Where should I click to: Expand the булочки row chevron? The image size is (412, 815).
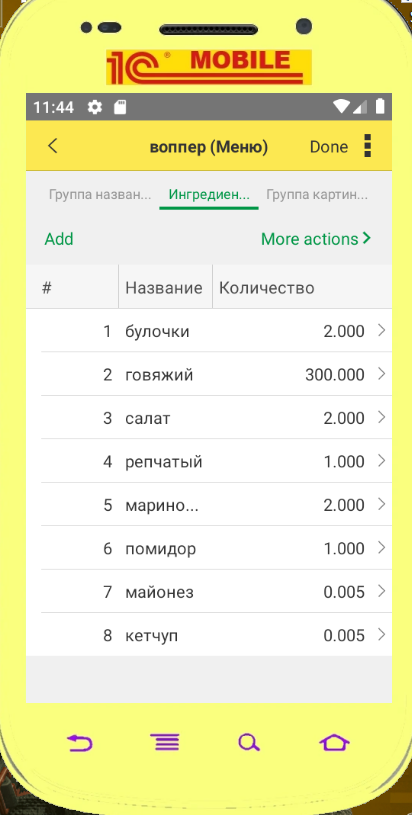382,330
